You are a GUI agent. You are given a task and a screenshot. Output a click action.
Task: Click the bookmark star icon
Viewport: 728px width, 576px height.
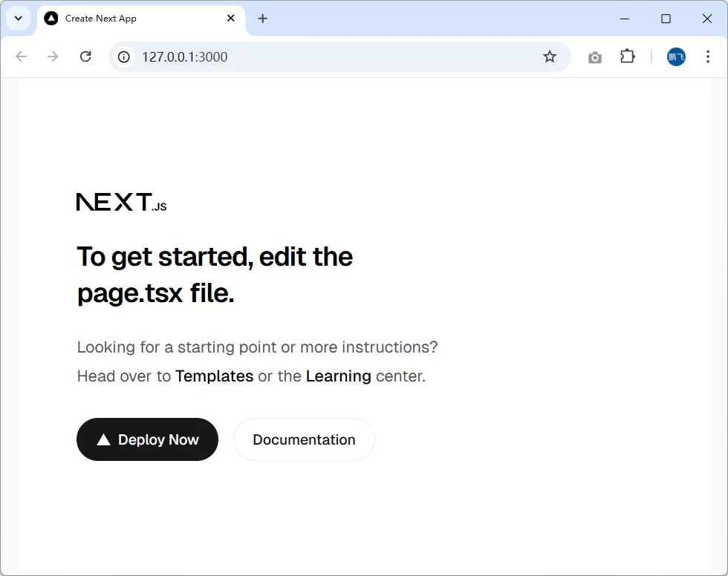click(550, 56)
